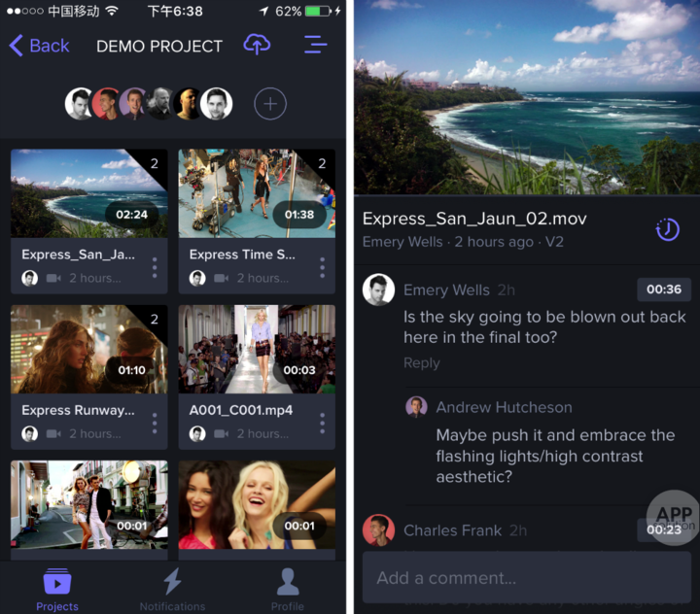Click camera icon on Express Time S... card
700x614 pixels.
[x=221, y=279]
